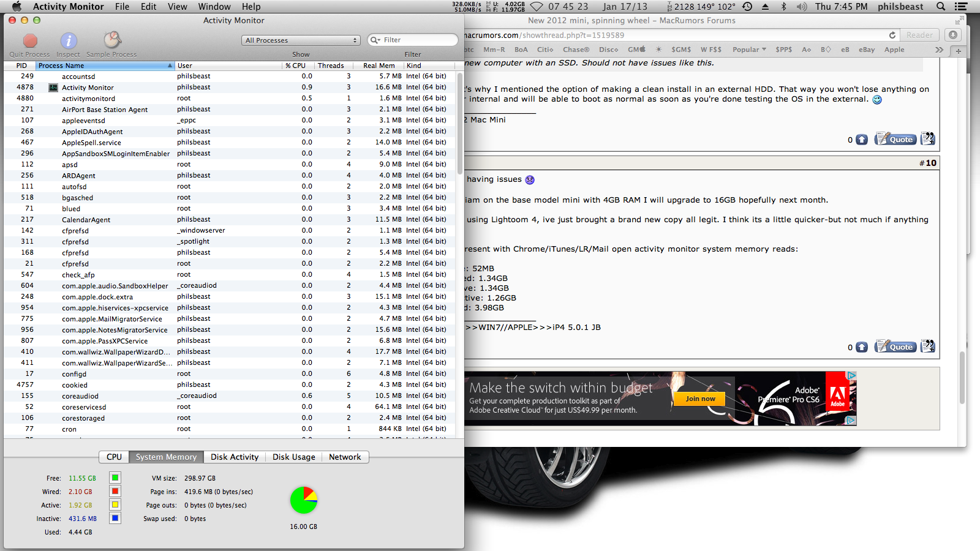Screen dimensions: 980x551
Task: Select the AirPort Base Station Agent process
Action: [x=230, y=110]
